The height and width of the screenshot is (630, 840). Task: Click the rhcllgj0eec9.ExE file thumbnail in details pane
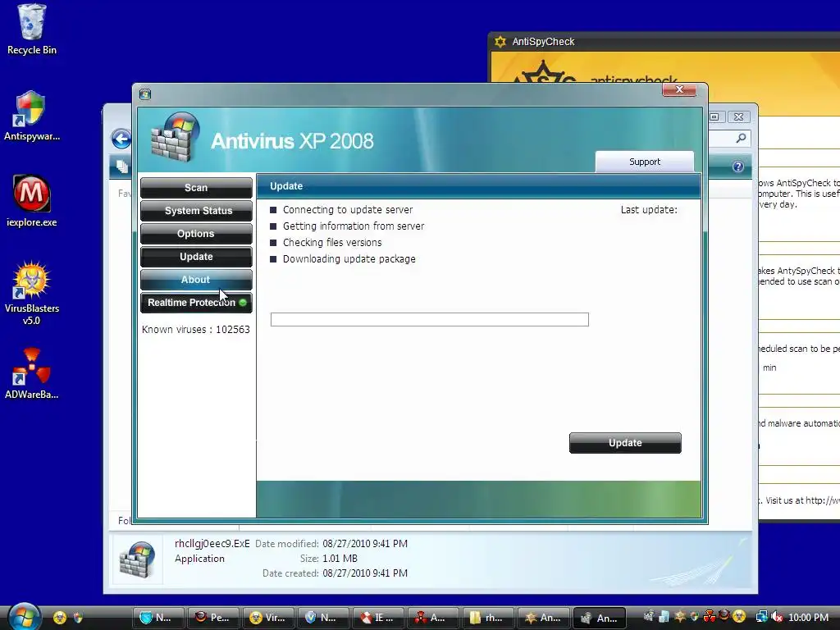(137, 559)
